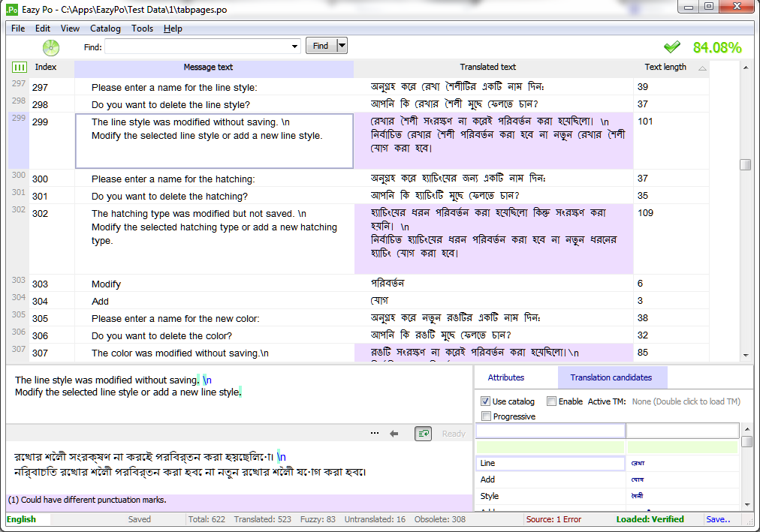Click the message list scroll-up arrow
The width and height of the screenshot is (760, 532).
pos(746,68)
